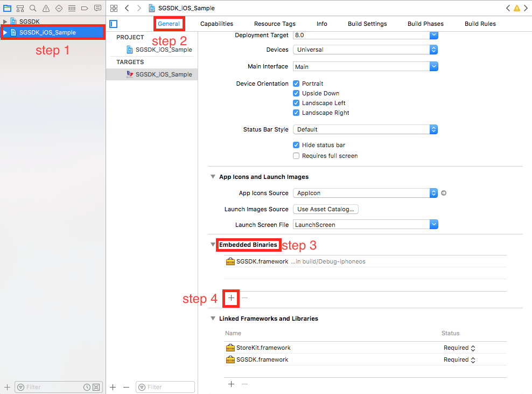Toggle the project and targets list sidebar
Image resolution: width=532 pixels, height=394 pixels.
coord(113,24)
